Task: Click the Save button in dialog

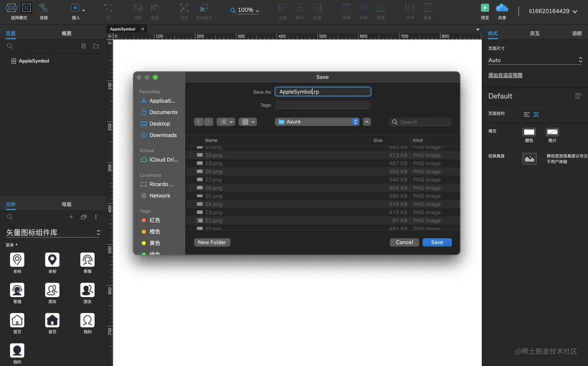Action: 437,242
